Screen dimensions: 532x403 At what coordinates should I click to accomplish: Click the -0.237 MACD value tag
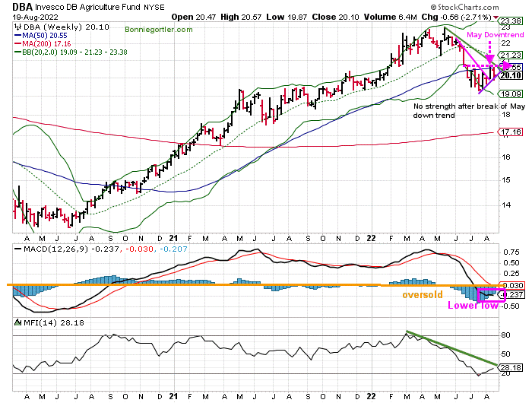[513, 295]
